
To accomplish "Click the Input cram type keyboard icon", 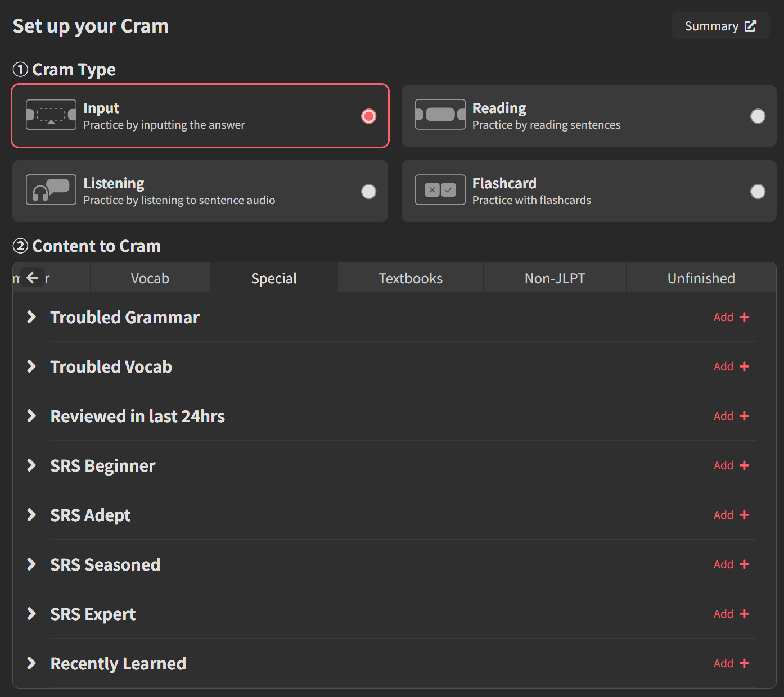I will tap(51, 115).
